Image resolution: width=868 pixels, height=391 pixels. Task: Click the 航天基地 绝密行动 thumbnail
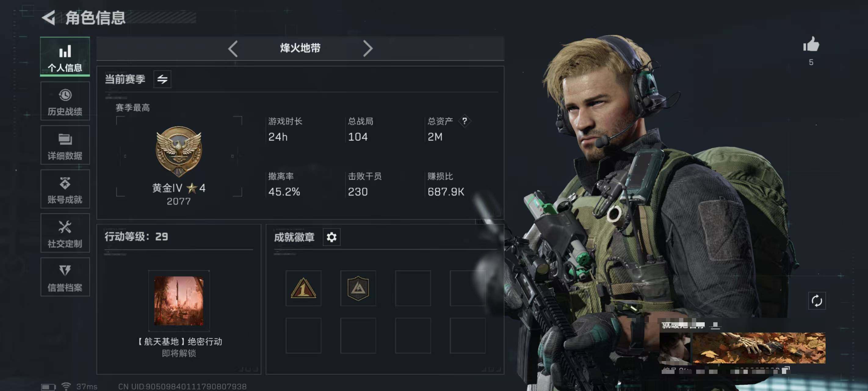(x=179, y=301)
